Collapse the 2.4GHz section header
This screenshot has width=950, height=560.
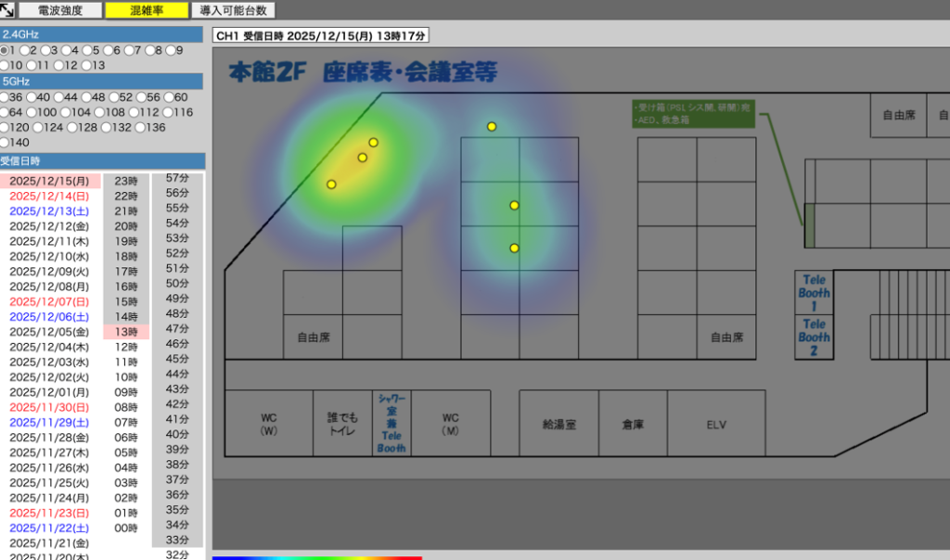(102, 34)
